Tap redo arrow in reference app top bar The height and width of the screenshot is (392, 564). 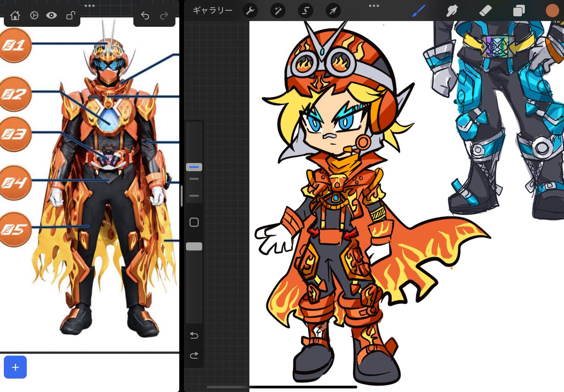click(164, 16)
